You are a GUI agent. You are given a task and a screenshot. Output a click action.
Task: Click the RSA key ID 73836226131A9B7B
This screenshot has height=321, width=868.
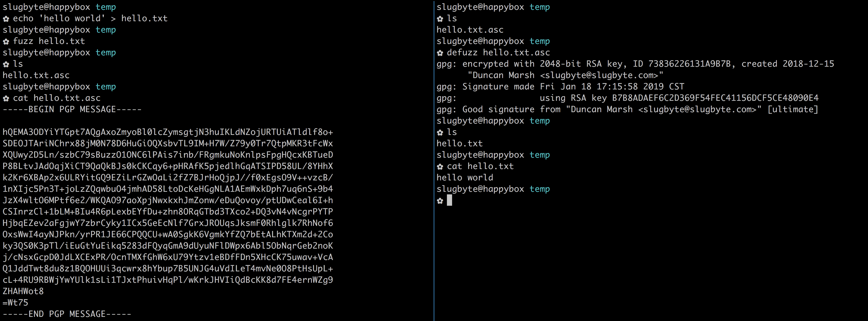click(689, 64)
